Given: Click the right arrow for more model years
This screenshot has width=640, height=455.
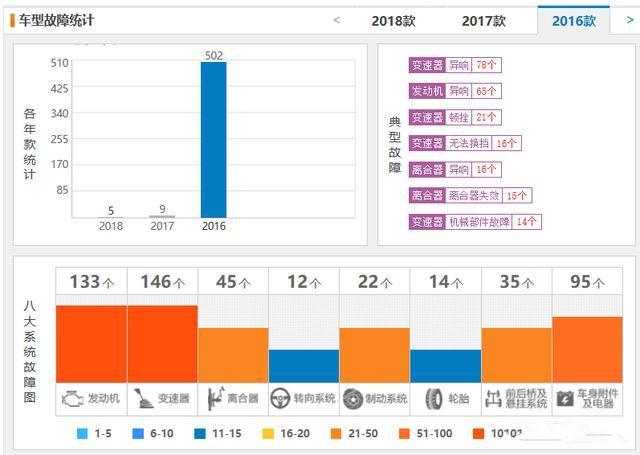Looking at the screenshot, I should click(x=630, y=20).
